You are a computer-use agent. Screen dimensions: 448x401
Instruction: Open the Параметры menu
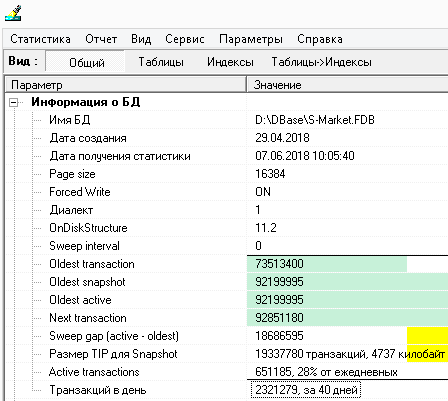251,39
